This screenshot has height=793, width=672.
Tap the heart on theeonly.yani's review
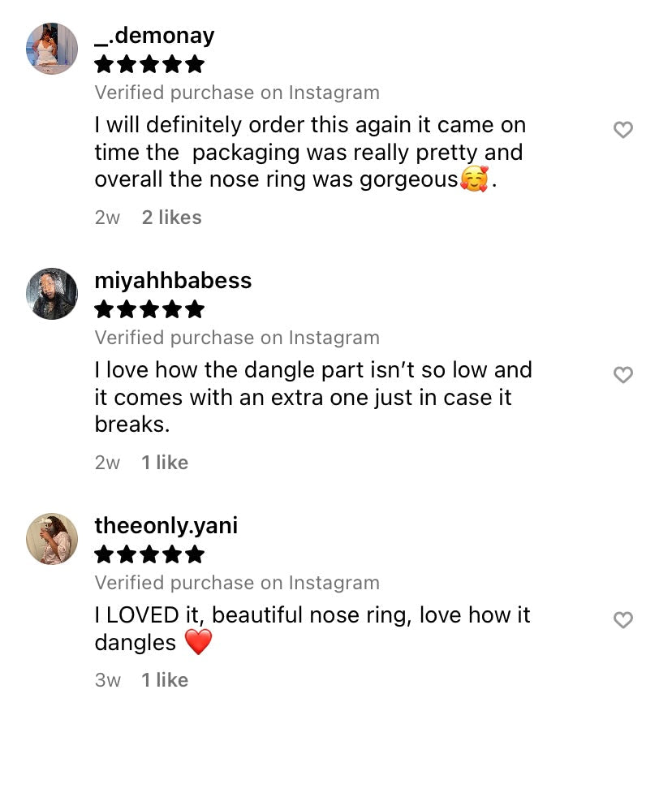[x=622, y=620]
